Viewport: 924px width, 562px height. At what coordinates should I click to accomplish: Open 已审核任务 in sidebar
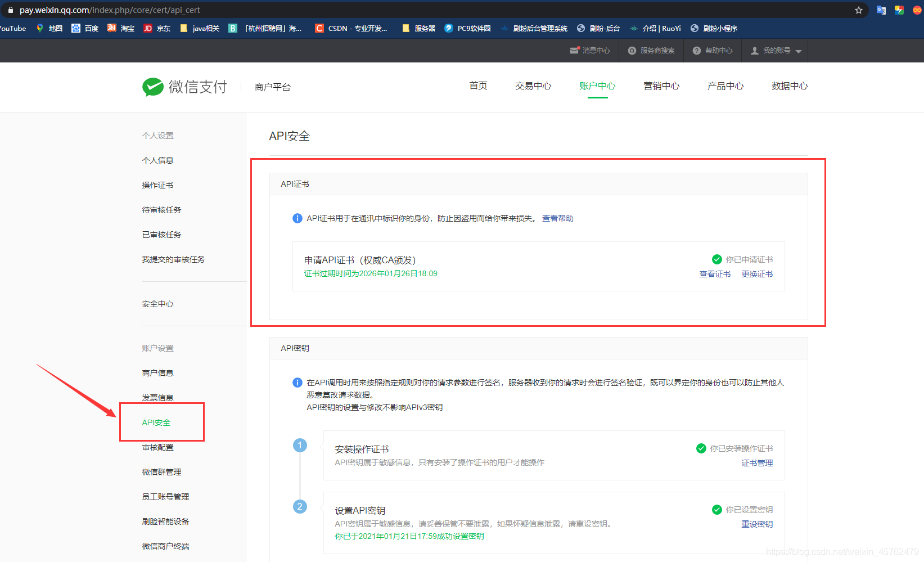[161, 235]
